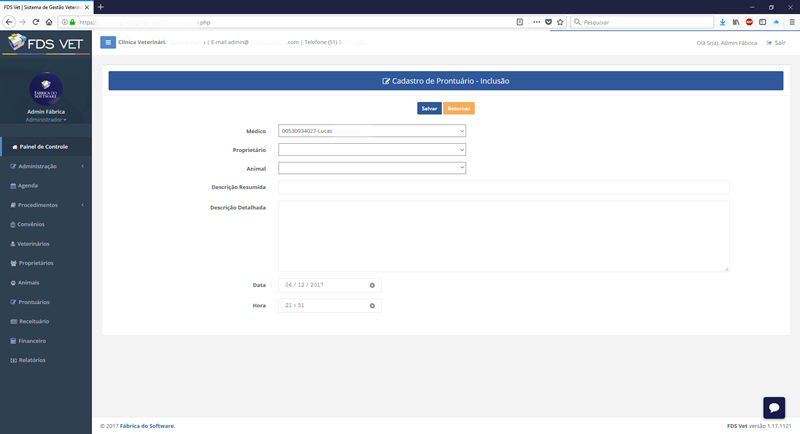Open the Animal dropdown list
800x434 pixels.
click(x=372, y=168)
